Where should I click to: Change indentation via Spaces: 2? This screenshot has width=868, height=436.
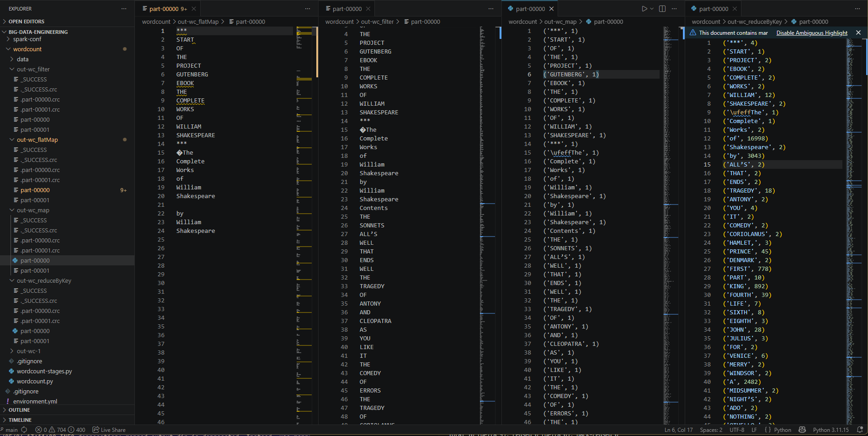[711, 430]
